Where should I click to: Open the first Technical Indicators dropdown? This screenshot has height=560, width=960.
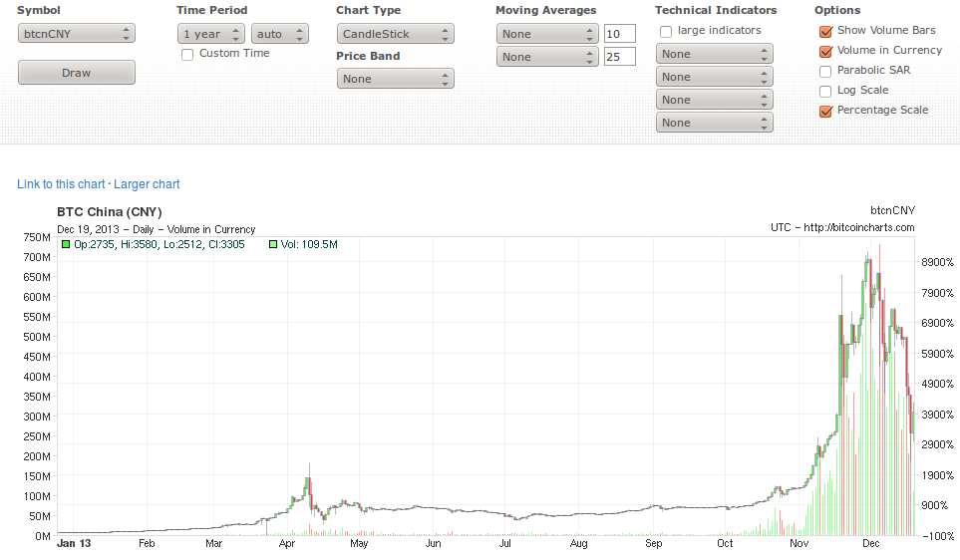(714, 54)
